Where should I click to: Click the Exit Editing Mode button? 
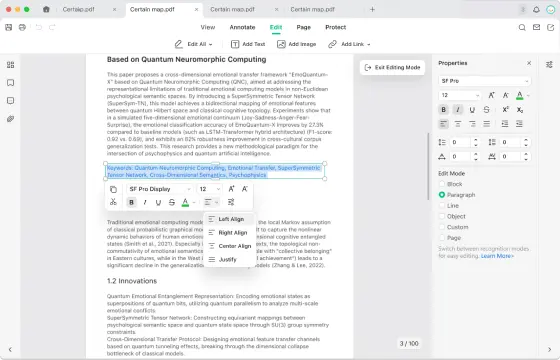pyautogui.click(x=392, y=67)
